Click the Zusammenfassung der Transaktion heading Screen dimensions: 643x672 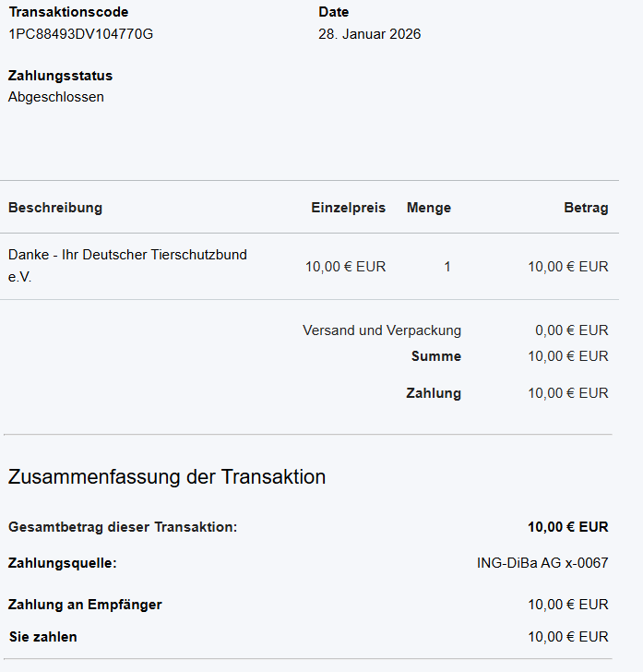click(x=167, y=477)
